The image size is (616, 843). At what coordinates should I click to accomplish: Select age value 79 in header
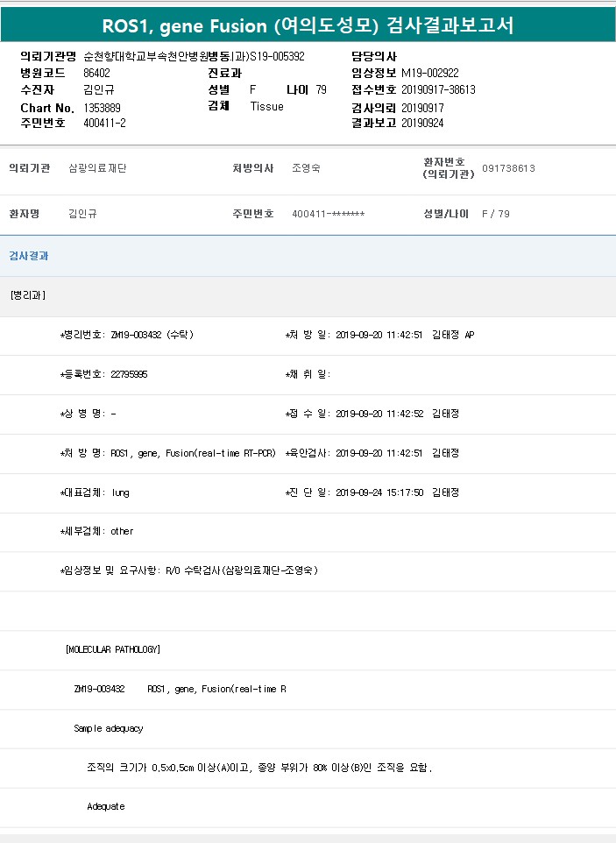(x=321, y=89)
